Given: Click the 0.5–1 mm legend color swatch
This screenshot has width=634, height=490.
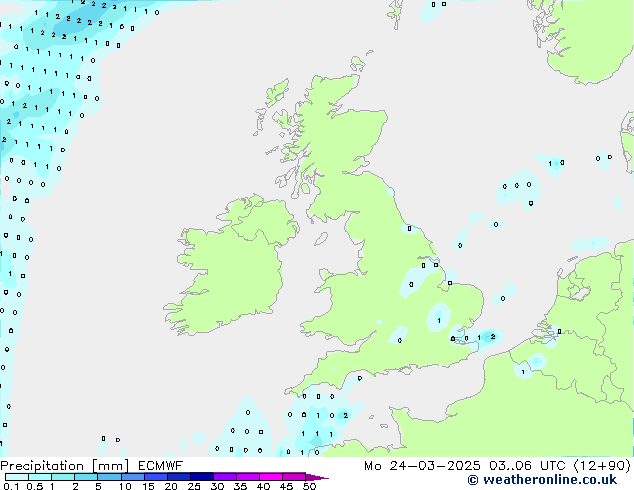Looking at the screenshot, I should [x=40, y=477].
